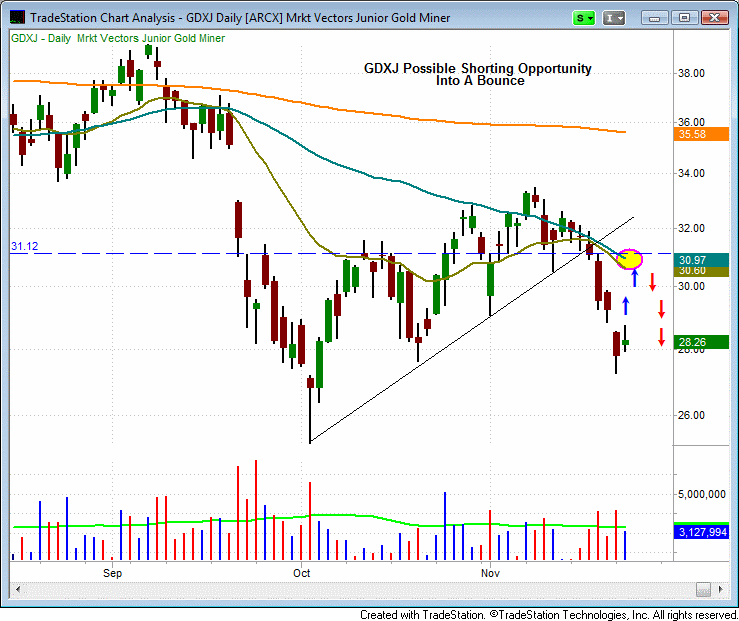Click the 32.00 price axis label
The height and width of the screenshot is (621, 739).
point(691,228)
